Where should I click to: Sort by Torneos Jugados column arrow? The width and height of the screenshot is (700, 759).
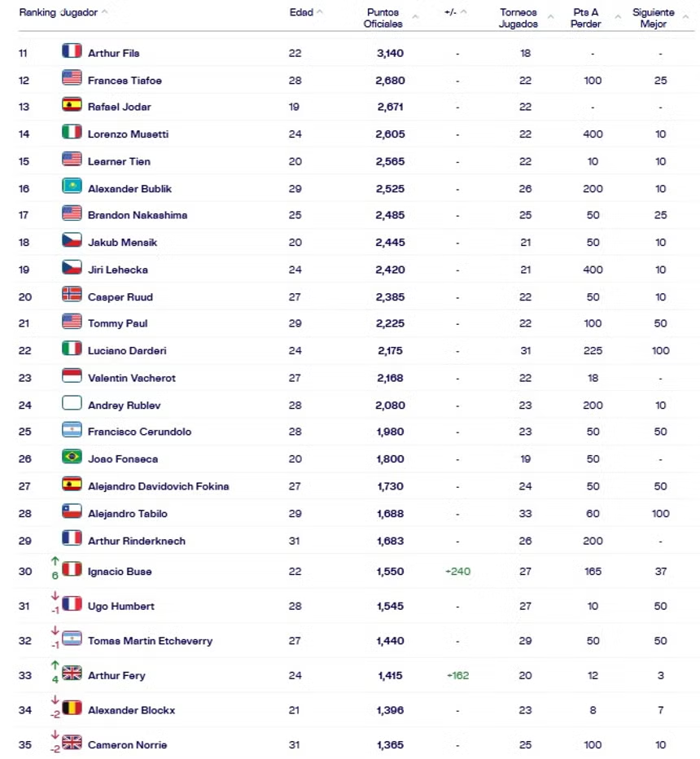(x=550, y=17)
